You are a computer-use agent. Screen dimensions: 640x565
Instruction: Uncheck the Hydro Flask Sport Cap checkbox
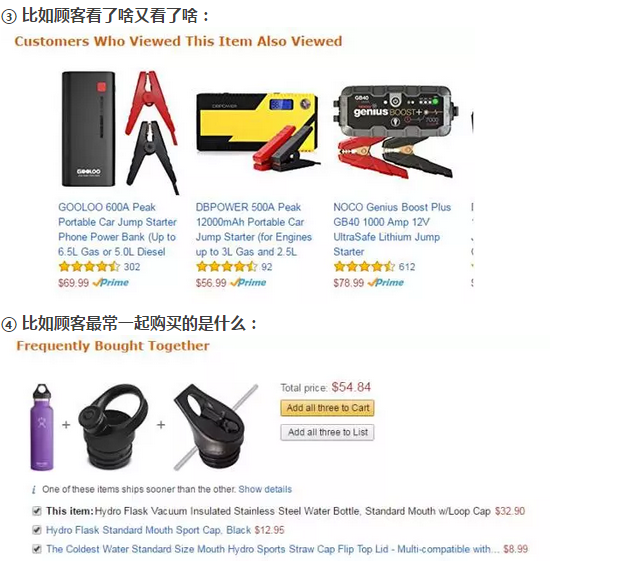pyautogui.click(x=37, y=530)
